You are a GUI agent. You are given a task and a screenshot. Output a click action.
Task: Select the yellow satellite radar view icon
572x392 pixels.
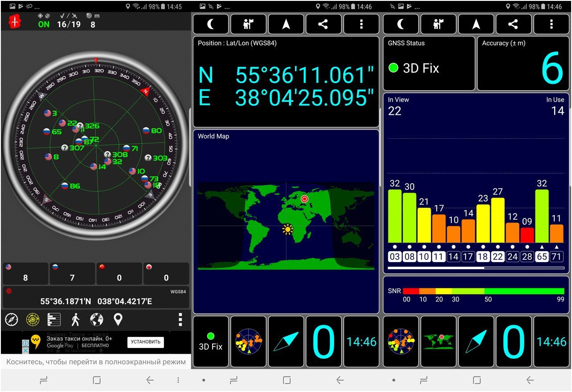pyautogui.click(x=33, y=319)
